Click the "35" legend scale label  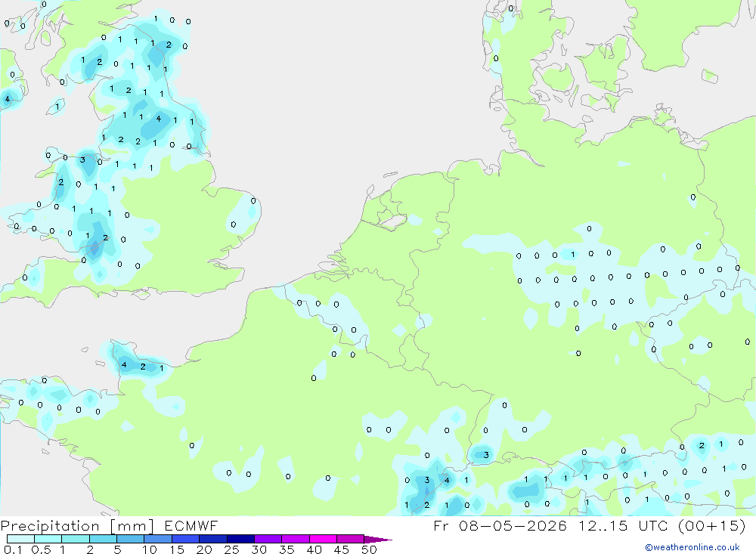pyautogui.click(x=287, y=549)
